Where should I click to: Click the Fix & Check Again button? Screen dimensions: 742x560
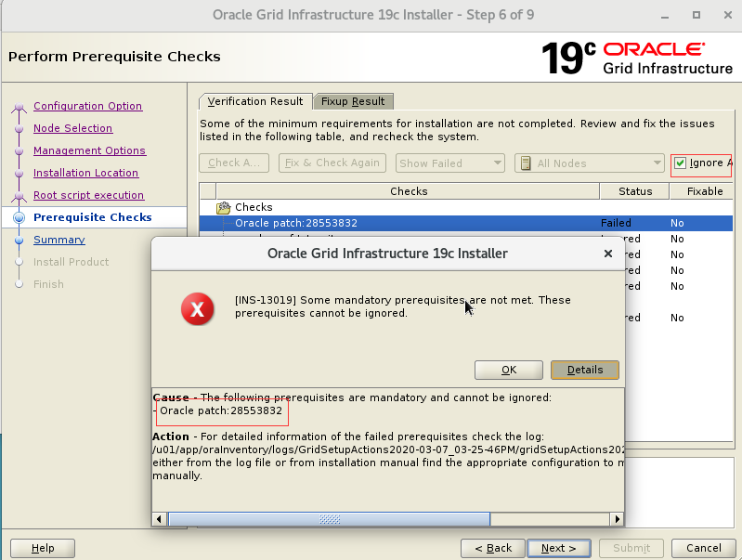[x=332, y=163]
